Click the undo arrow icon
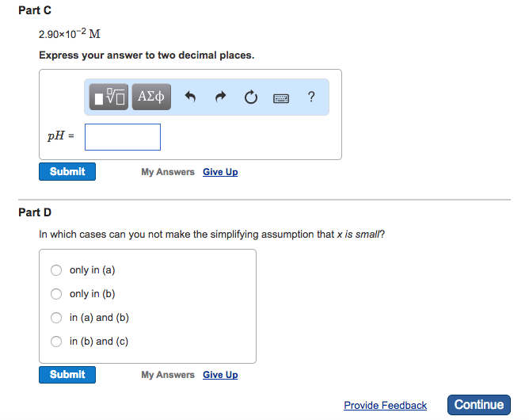529x420 pixels. point(190,97)
